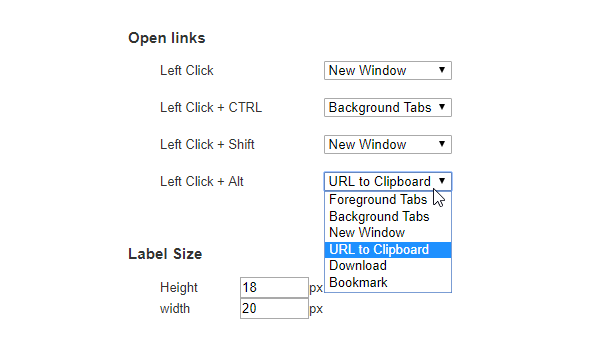Select the Bookmark option
The width and height of the screenshot is (614, 360).
pos(388,282)
